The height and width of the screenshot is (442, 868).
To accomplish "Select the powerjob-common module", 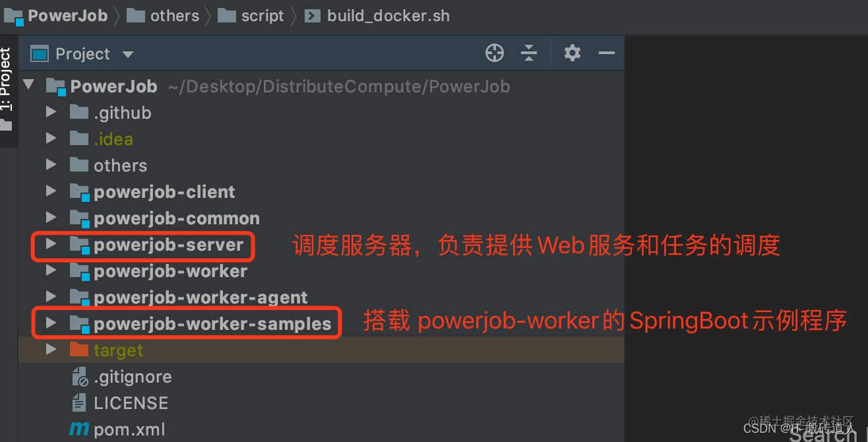I will point(177,218).
